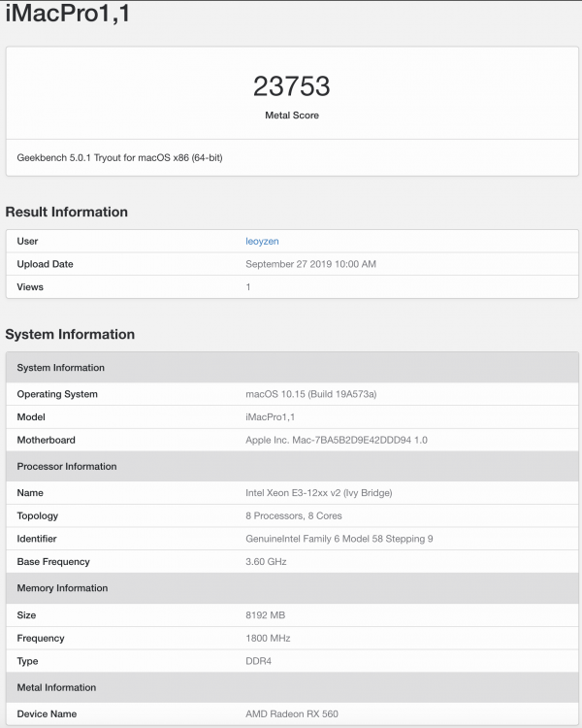Viewport: 582px width, 728px height.
Task: Click the Intel Xeon E3-12xx v2 processor name
Action: (319, 492)
